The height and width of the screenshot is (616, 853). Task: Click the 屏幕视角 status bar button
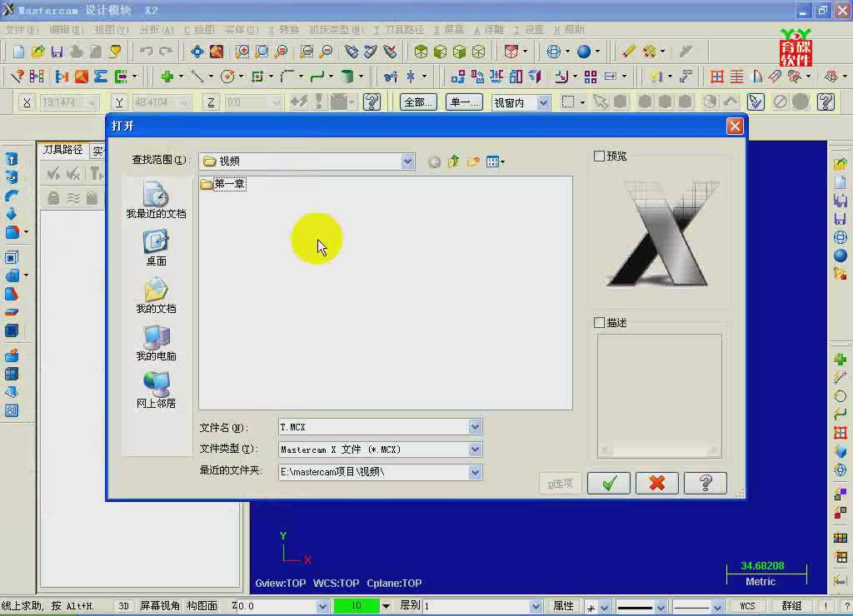(x=160, y=606)
